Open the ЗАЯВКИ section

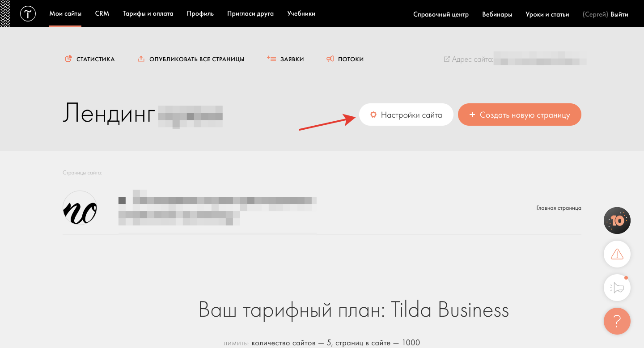(x=292, y=59)
